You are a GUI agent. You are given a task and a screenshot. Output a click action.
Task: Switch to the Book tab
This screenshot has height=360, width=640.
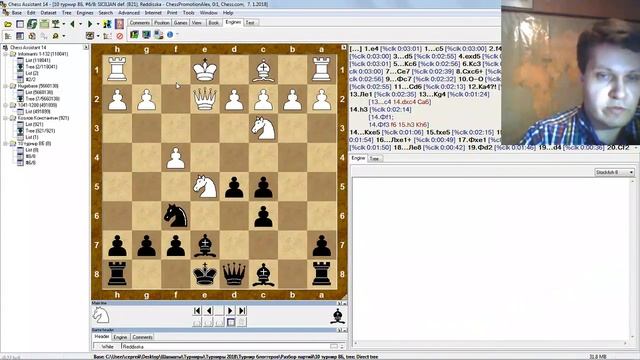tap(214, 23)
